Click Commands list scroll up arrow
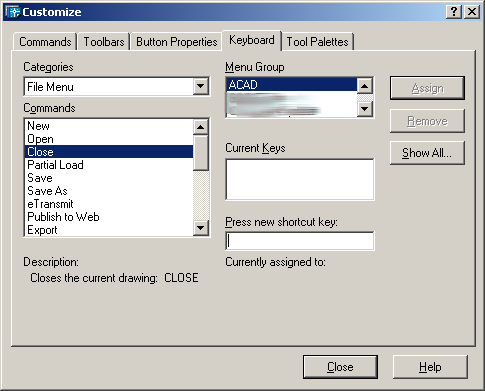Screen dimensions: 485x391 (x=201, y=127)
